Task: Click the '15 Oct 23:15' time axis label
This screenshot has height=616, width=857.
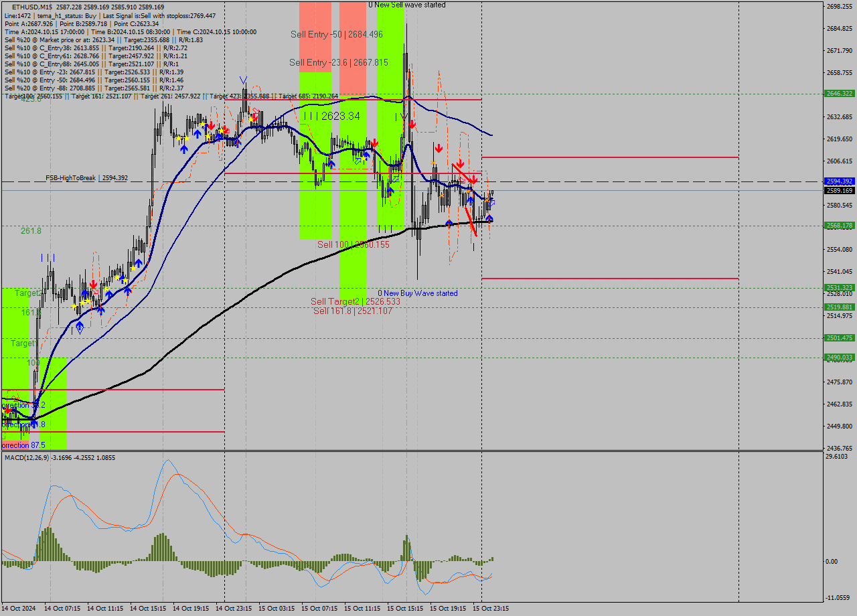Action: tap(491, 609)
